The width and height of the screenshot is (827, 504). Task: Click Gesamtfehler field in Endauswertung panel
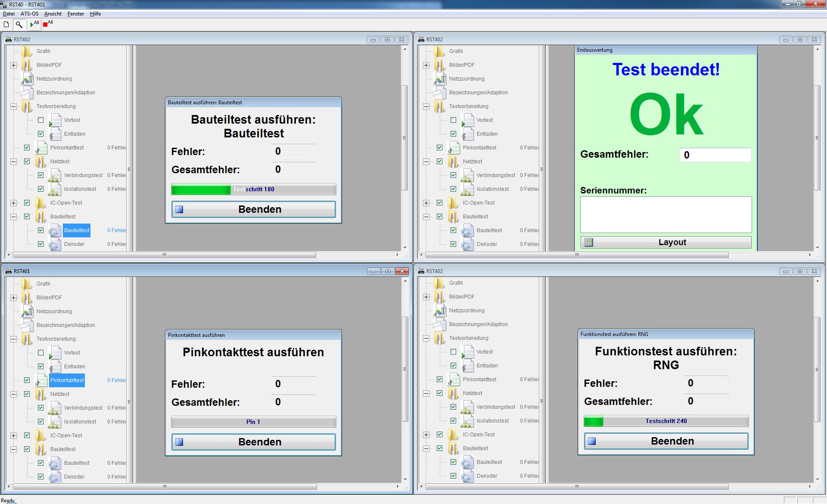[715, 155]
